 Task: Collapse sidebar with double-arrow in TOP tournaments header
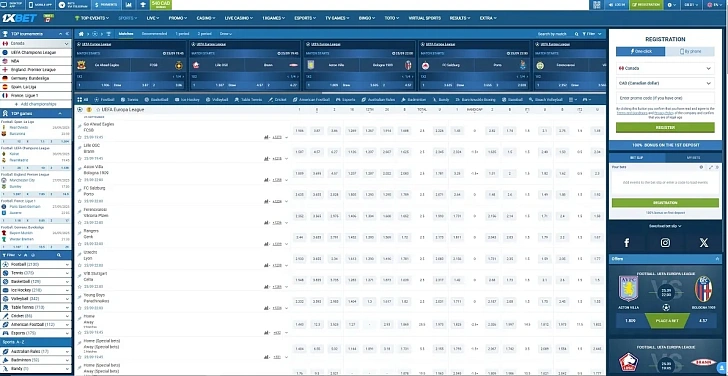pos(68,34)
